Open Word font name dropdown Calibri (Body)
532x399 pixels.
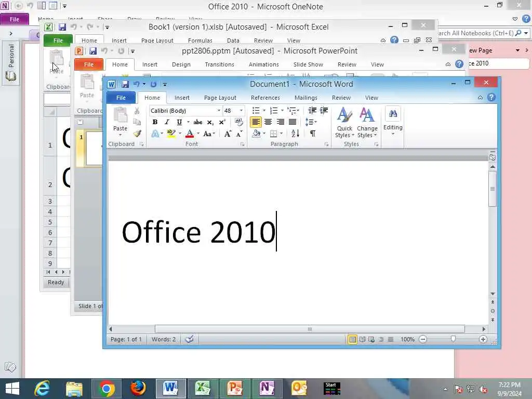point(219,111)
